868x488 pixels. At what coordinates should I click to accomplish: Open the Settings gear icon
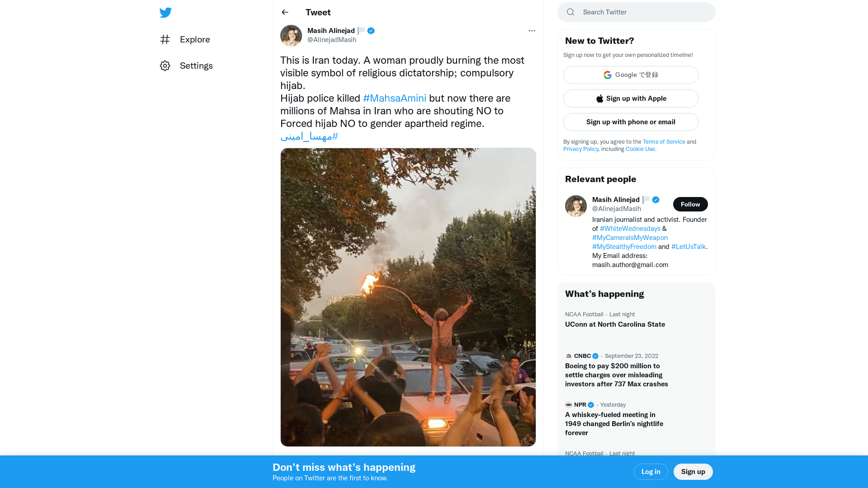point(165,66)
